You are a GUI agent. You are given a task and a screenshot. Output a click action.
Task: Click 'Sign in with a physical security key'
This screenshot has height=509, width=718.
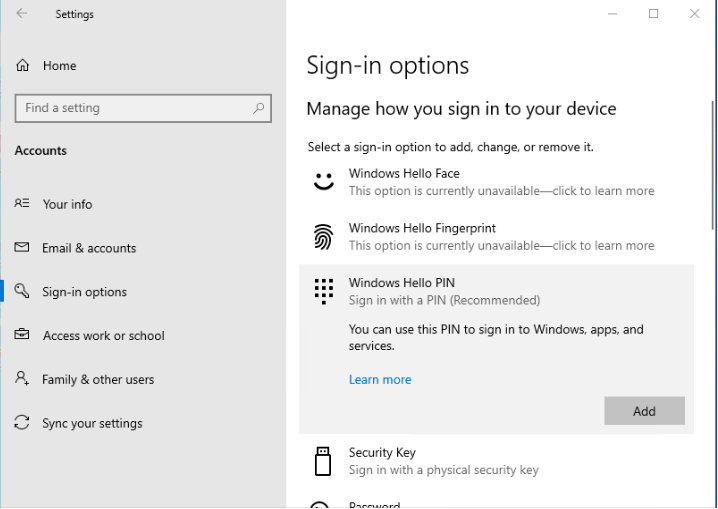(x=444, y=470)
